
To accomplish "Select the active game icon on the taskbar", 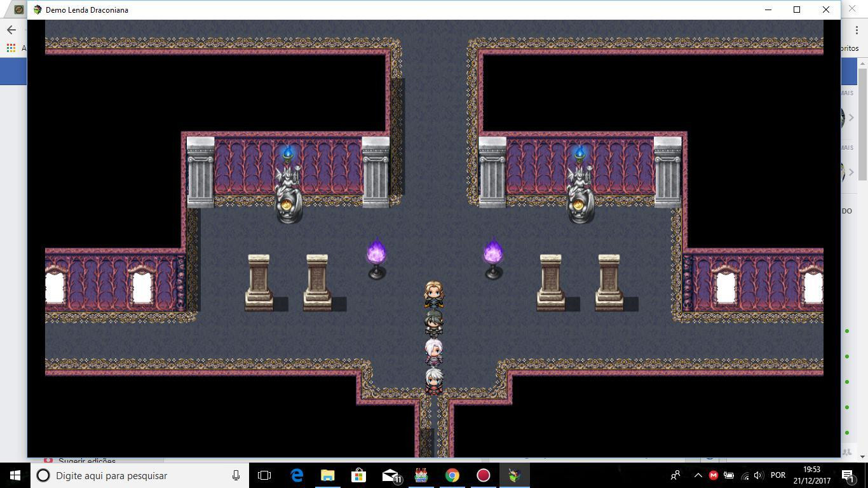I will [515, 475].
